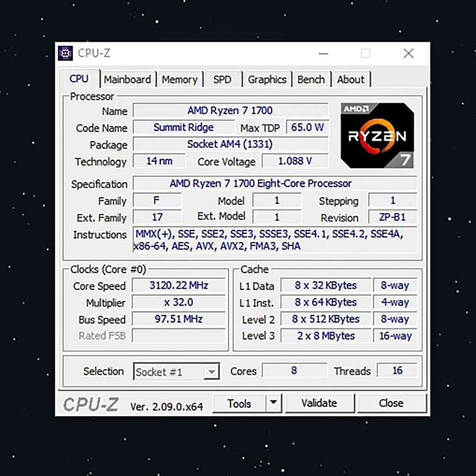Click the Core Speed value 3120.22 MHz
The height and width of the screenshot is (476, 476).
(x=179, y=285)
